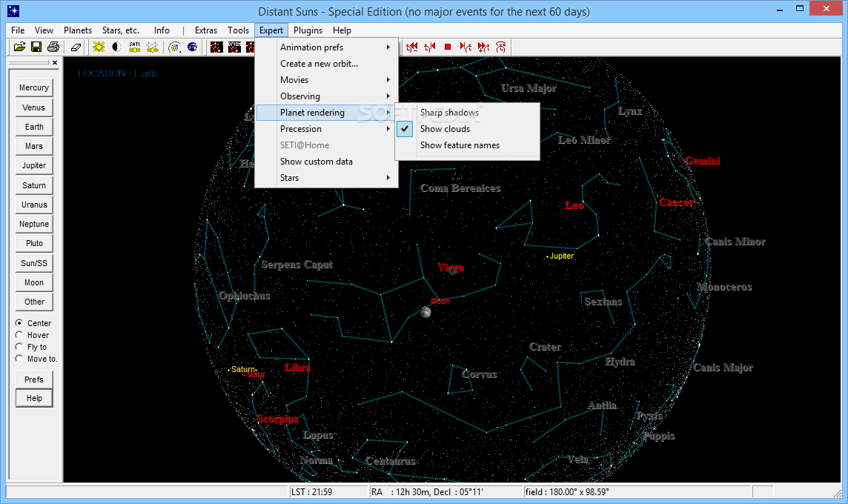
Task: Click the Mercury button
Action: pos(34,87)
